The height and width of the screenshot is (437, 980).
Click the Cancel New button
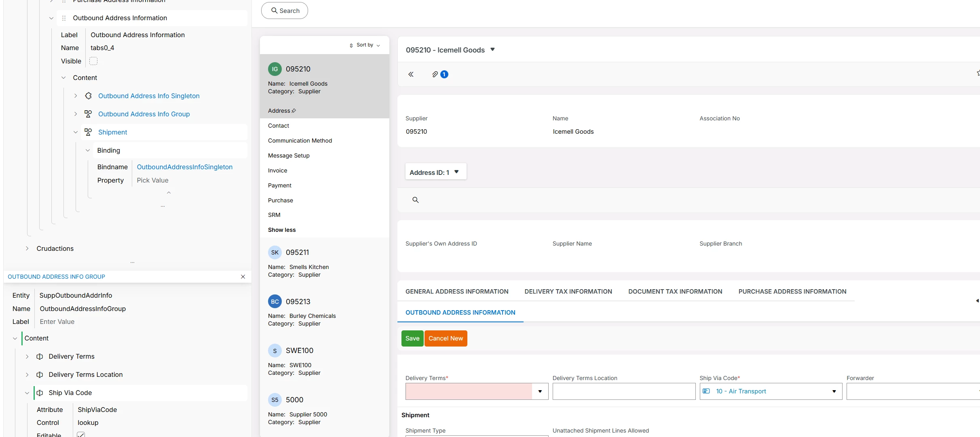click(446, 338)
